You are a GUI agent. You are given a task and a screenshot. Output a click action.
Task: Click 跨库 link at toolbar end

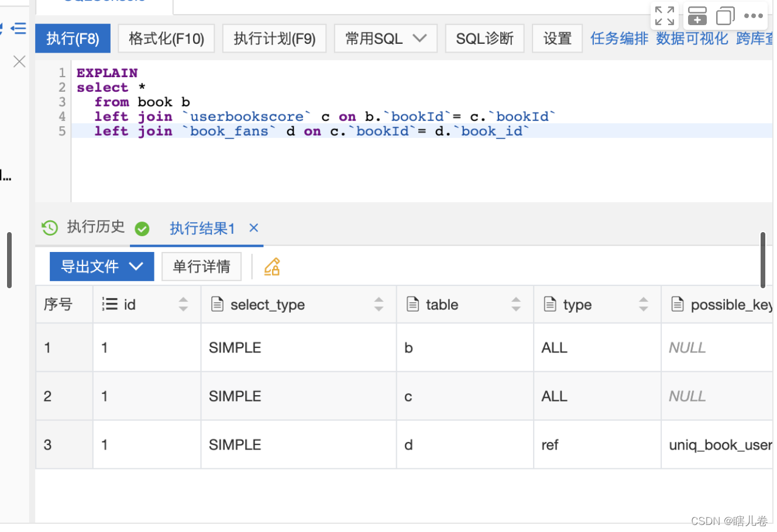click(754, 39)
